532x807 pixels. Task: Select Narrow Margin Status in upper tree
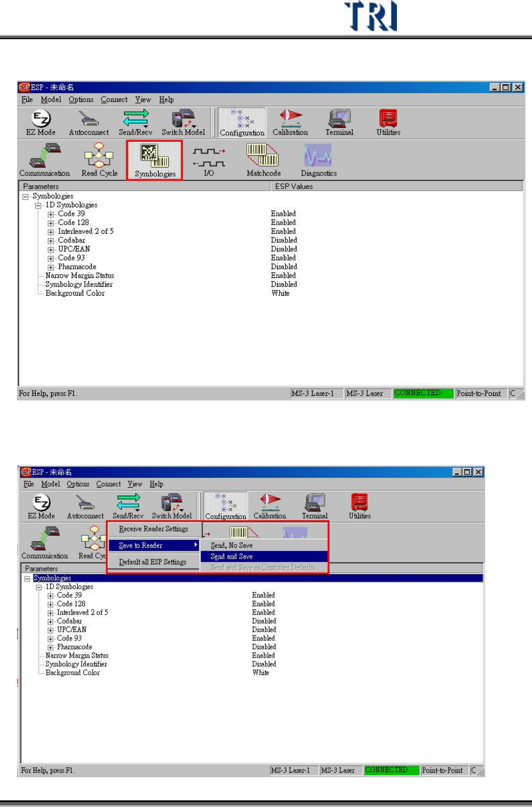coord(80,276)
